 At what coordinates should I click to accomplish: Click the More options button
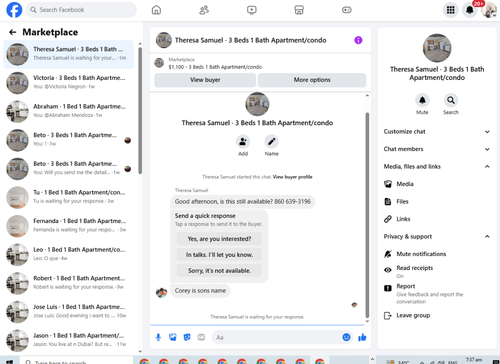point(312,80)
